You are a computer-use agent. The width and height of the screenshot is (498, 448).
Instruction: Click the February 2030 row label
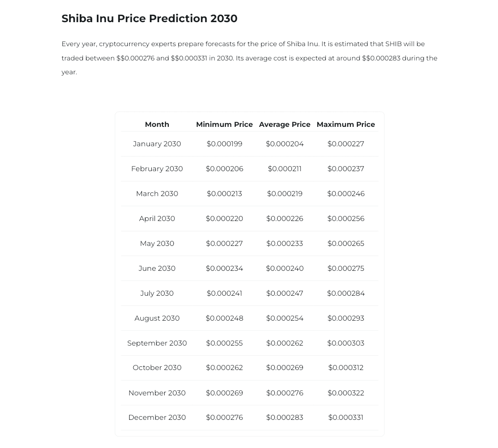tap(157, 169)
